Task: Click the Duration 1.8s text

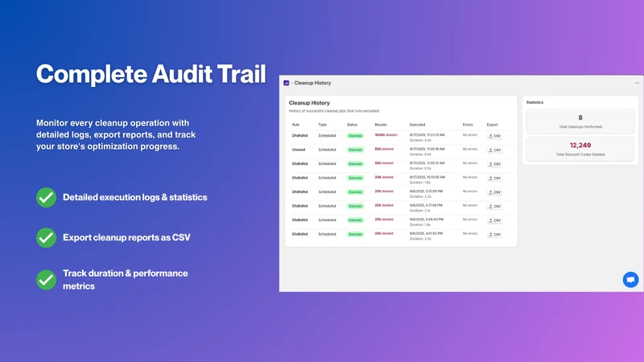Action: [420, 183]
